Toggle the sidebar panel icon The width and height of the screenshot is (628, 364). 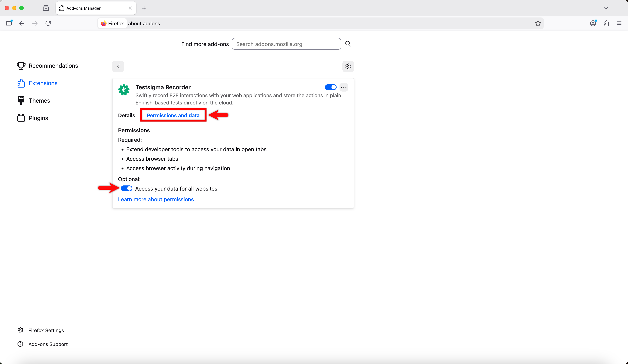[x=9, y=23]
